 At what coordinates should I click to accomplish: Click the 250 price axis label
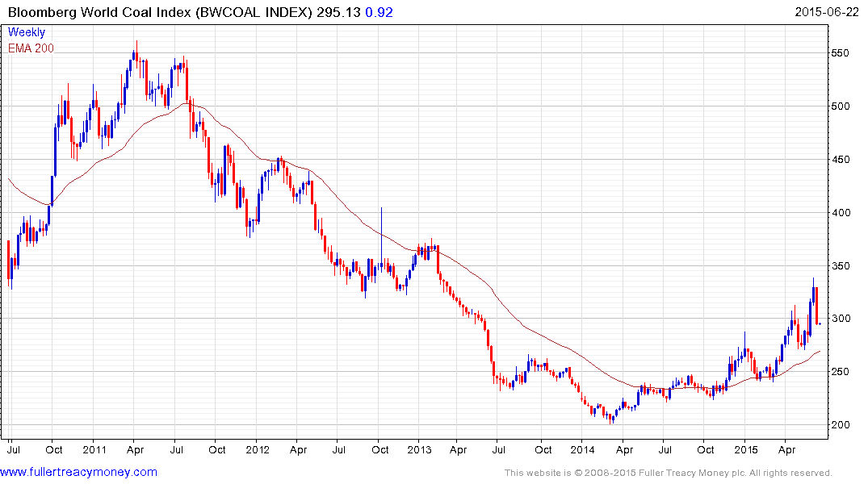(x=840, y=372)
